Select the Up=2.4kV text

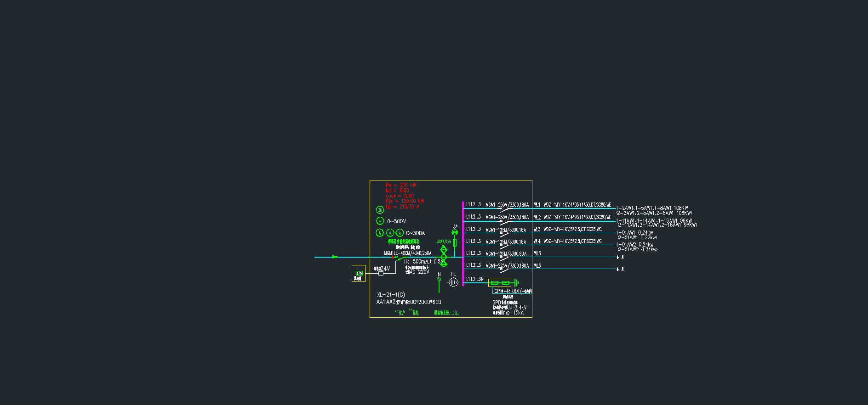pos(517,308)
